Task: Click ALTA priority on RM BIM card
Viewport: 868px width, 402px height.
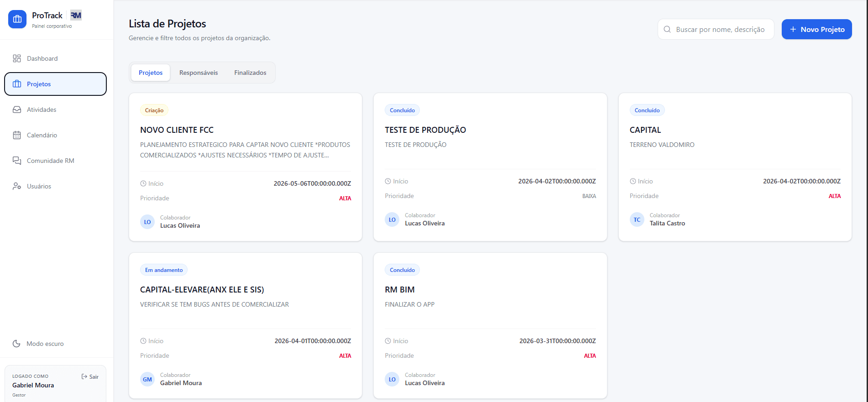Action: coord(590,355)
